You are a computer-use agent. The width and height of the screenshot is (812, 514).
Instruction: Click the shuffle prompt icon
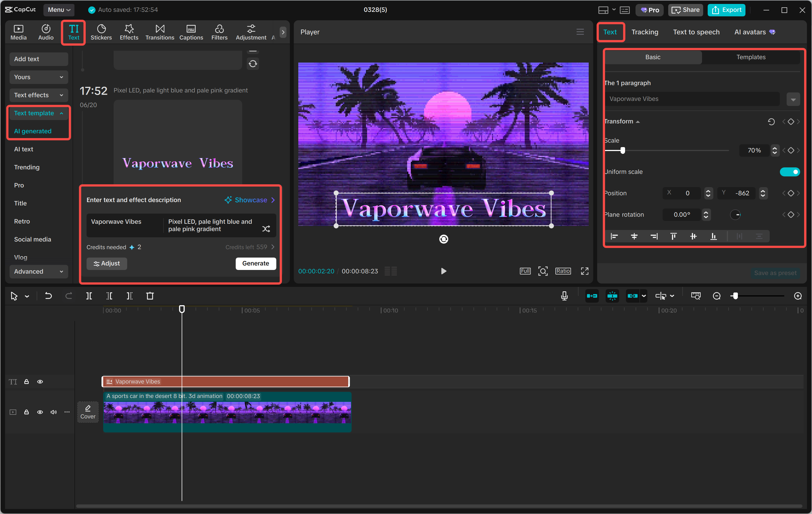266,229
